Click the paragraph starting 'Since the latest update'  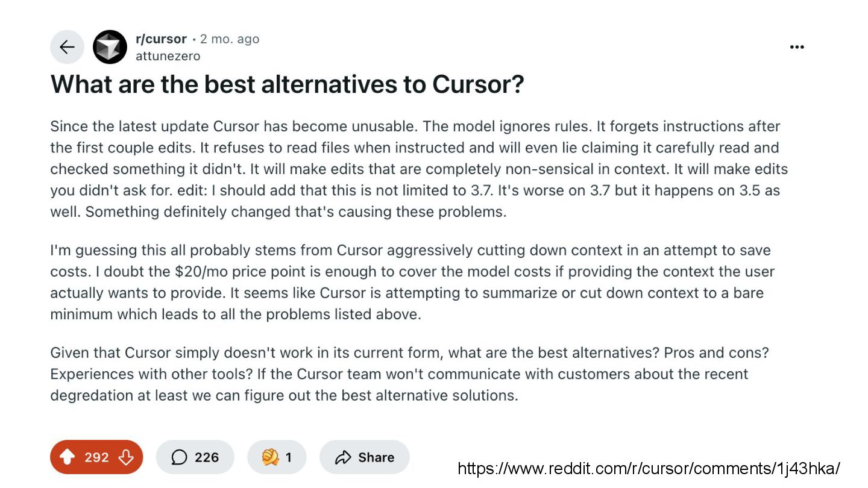[x=416, y=169]
